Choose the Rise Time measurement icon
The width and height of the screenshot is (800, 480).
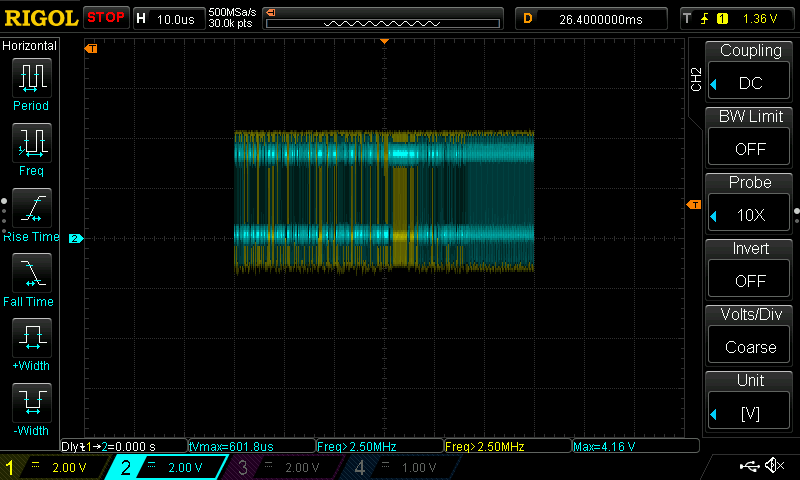pos(31,208)
